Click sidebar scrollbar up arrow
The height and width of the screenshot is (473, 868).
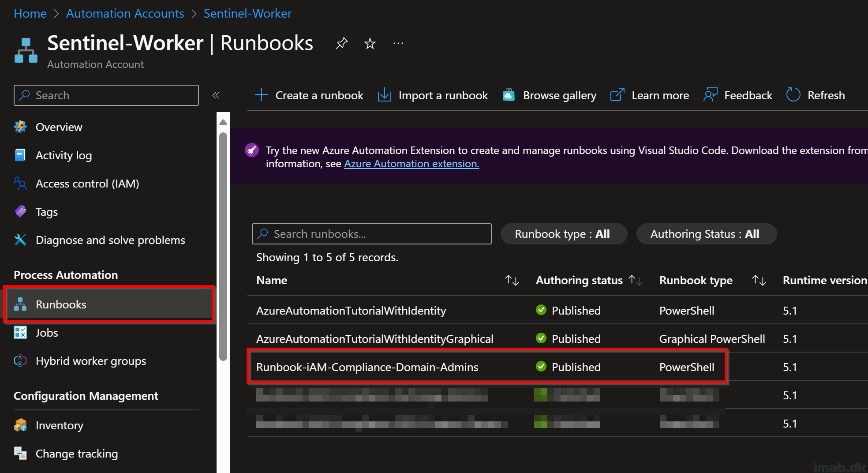point(223,122)
